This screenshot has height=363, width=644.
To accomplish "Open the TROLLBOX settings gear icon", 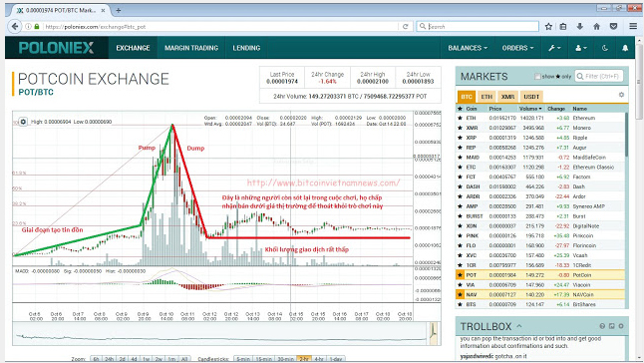I will tap(621, 326).
